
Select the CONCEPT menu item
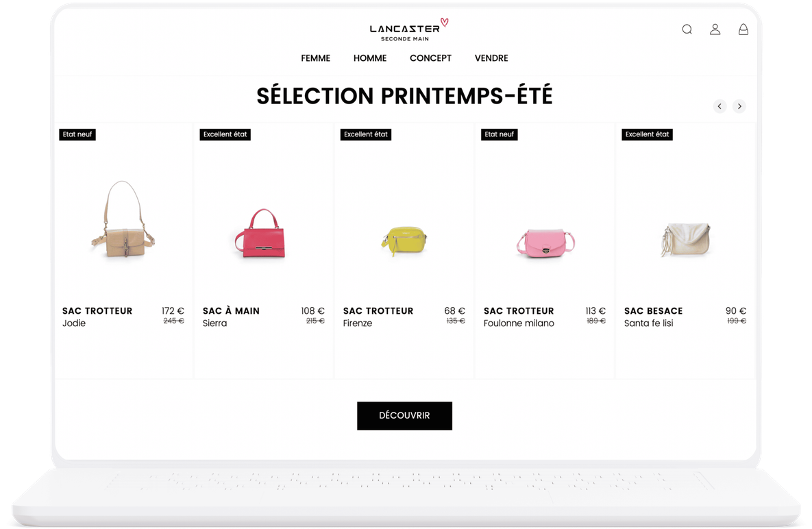click(430, 58)
